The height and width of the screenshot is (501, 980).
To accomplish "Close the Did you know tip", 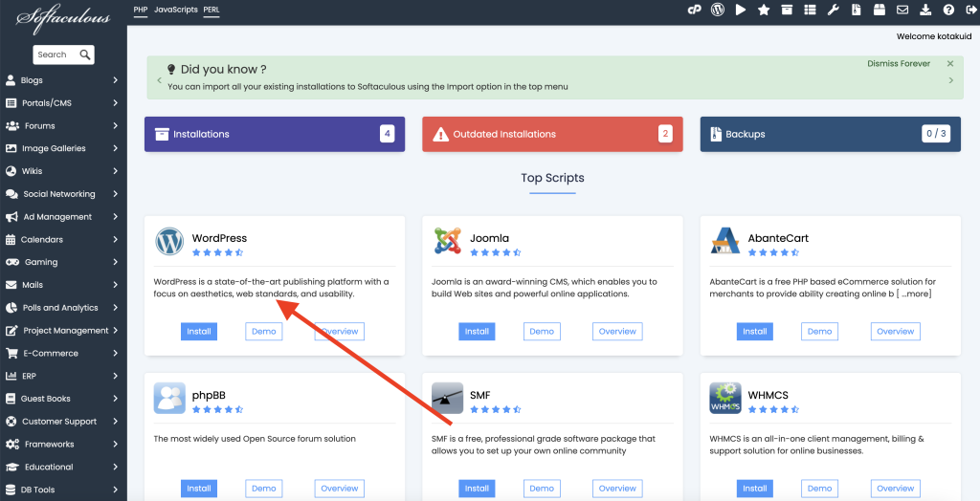I will click(950, 64).
